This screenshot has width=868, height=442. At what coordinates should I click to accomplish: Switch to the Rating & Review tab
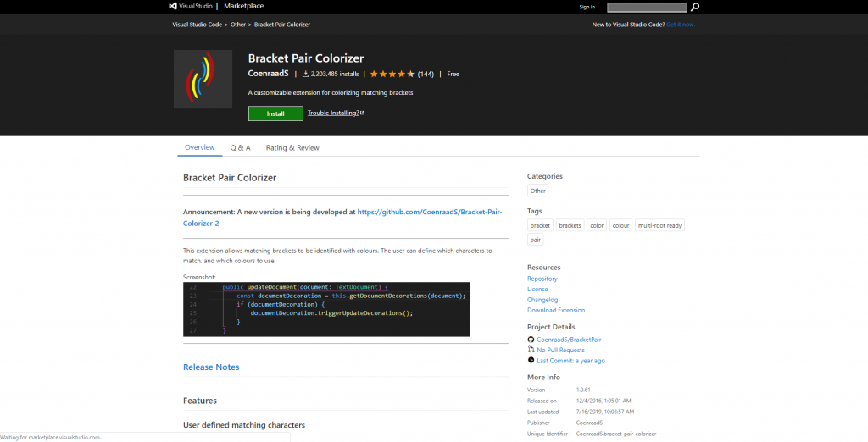pos(292,147)
